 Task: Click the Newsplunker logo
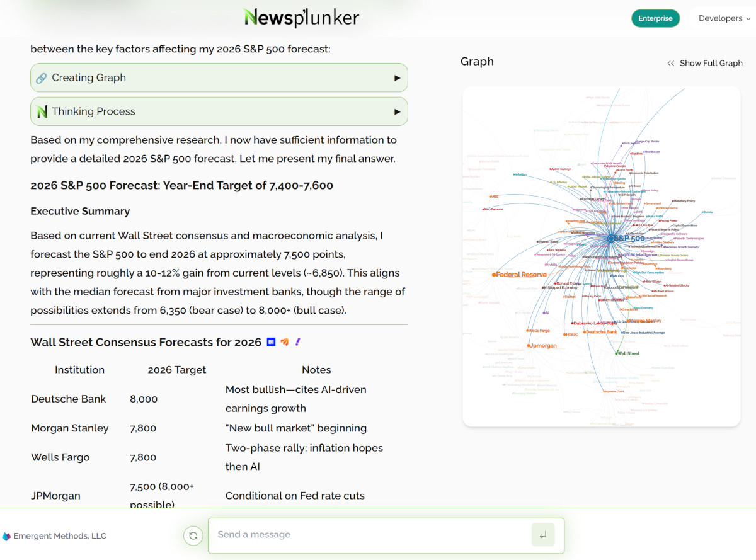pos(301,18)
